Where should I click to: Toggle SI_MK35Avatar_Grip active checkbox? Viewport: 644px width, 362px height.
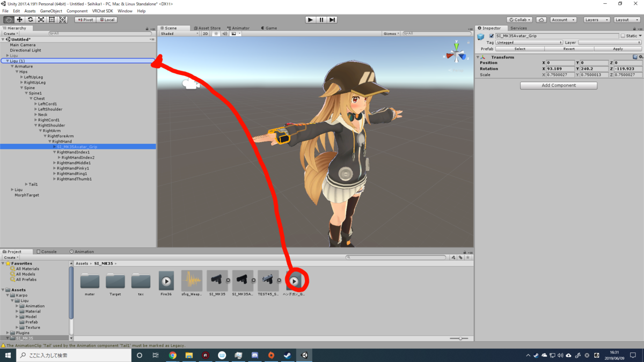tap(491, 36)
